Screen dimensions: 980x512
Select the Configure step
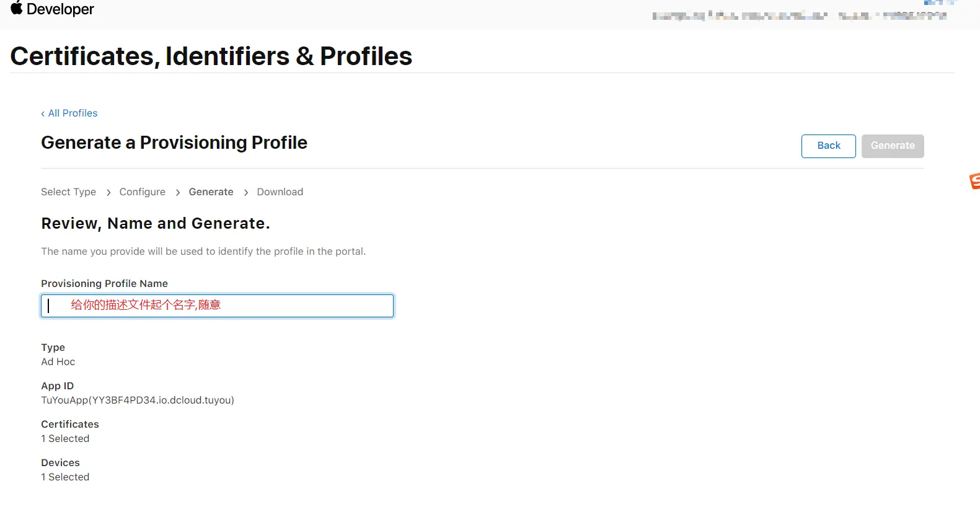(x=142, y=192)
